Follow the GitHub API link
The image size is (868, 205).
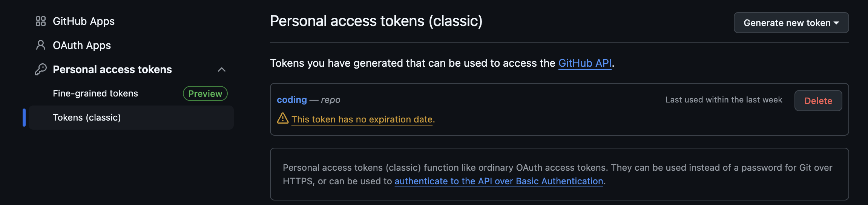point(584,63)
